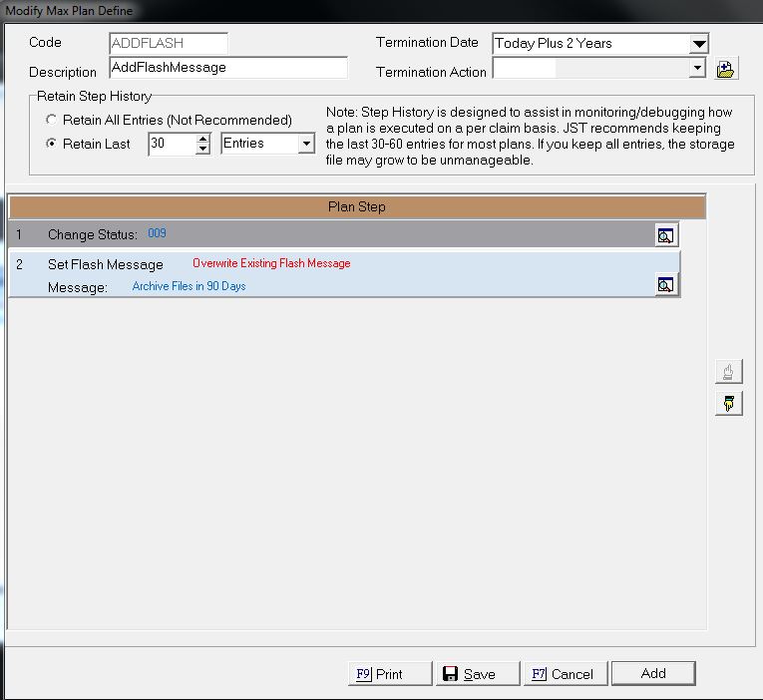The width and height of the screenshot is (763, 700).
Task: Select Retain Last radio button
Action: click(51, 144)
